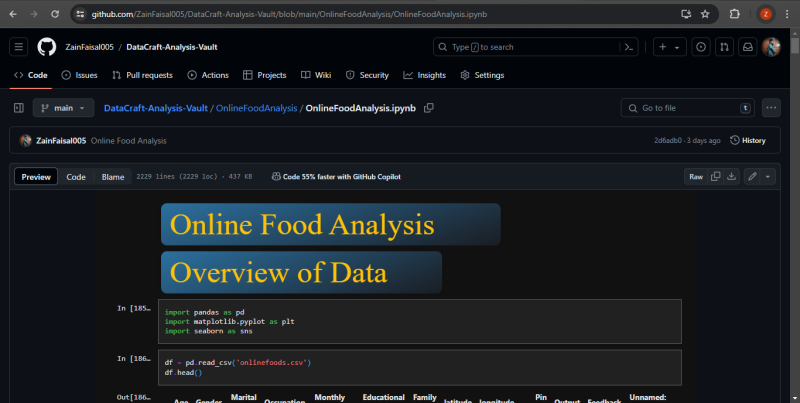Open the commit History link
Screen dimensions: 800x403
point(748,141)
